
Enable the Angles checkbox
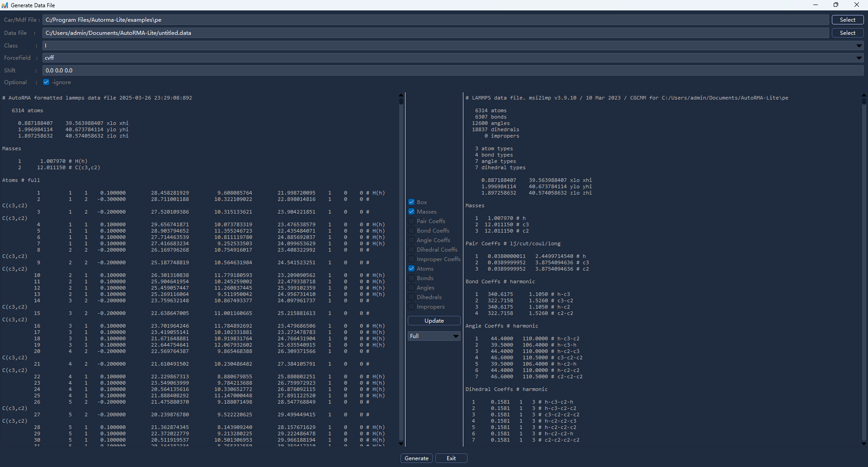pyautogui.click(x=411, y=287)
